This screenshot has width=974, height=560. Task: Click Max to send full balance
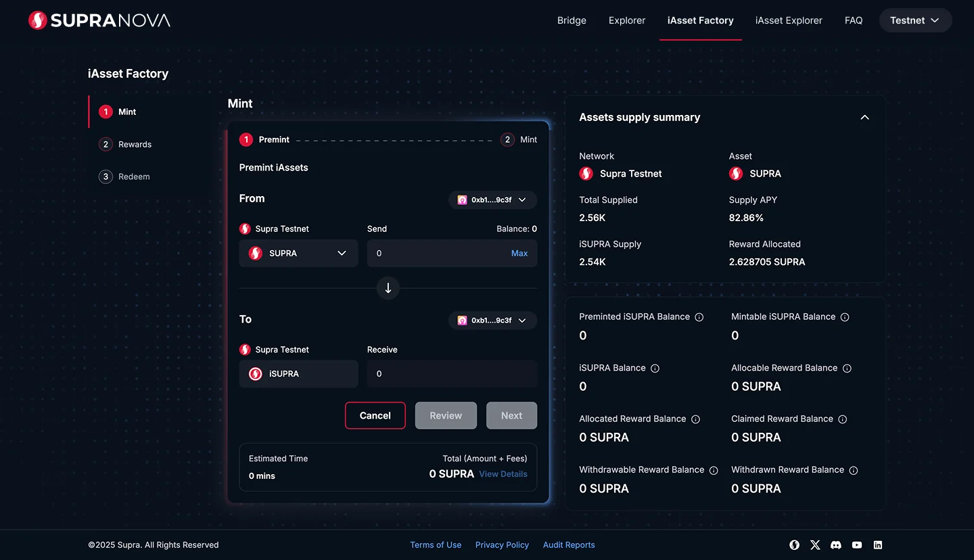[x=519, y=253]
